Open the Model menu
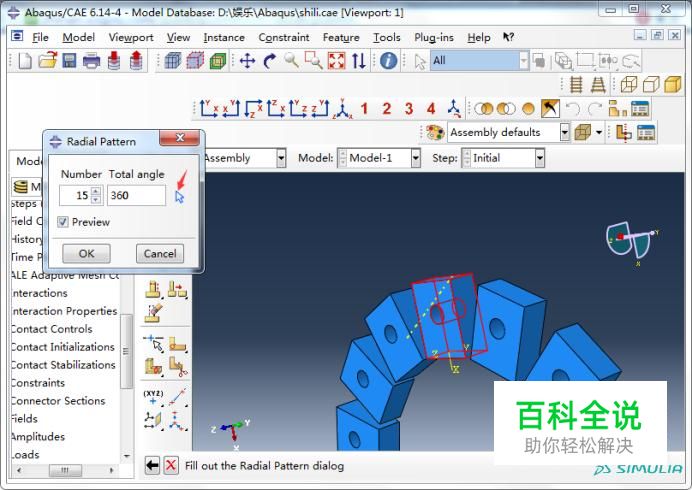692x490 pixels. pos(78,38)
